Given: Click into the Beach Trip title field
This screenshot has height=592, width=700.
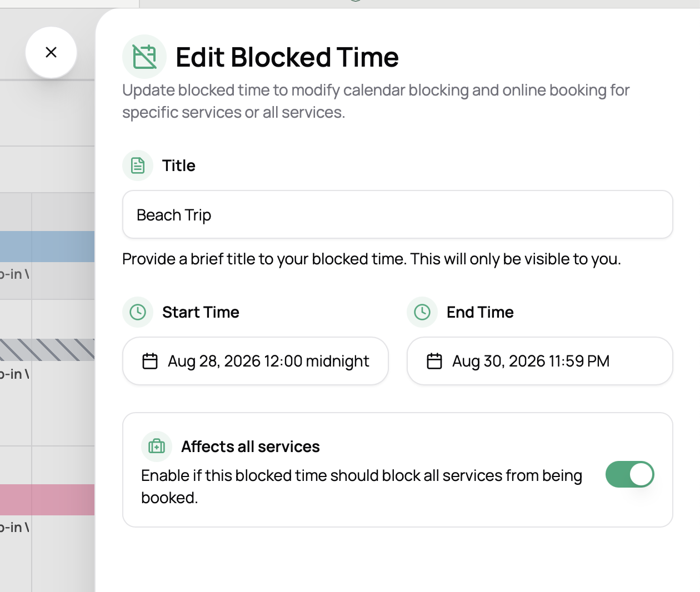Looking at the screenshot, I should (x=398, y=214).
